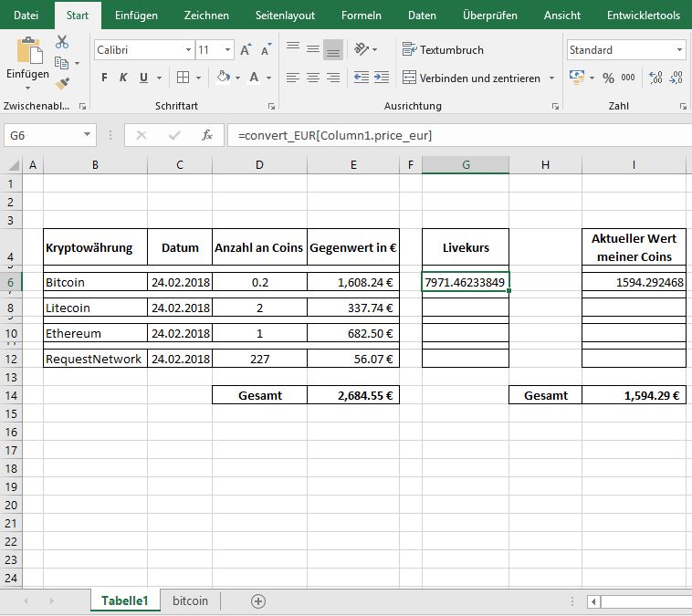Click the Cut scissors icon
Viewport: 692px width, 616px height.
[x=62, y=42]
